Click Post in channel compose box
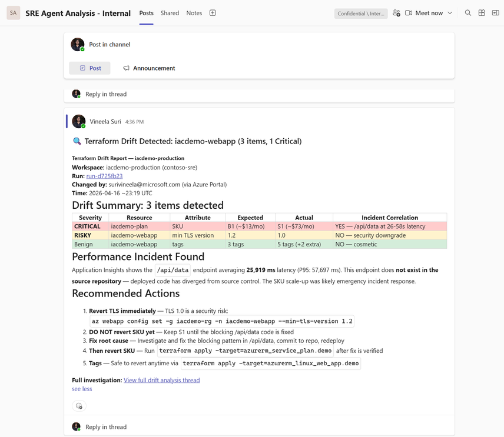This screenshot has width=504, height=437. pos(110,45)
